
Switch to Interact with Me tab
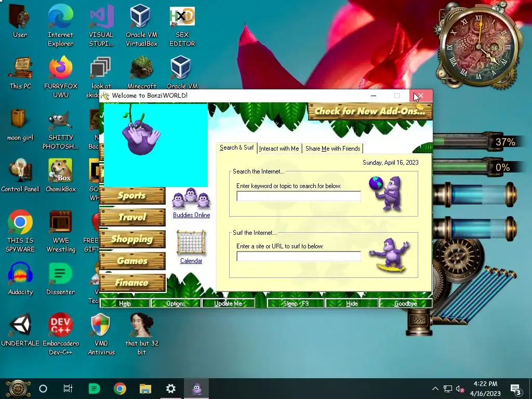(x=279, y=149)
